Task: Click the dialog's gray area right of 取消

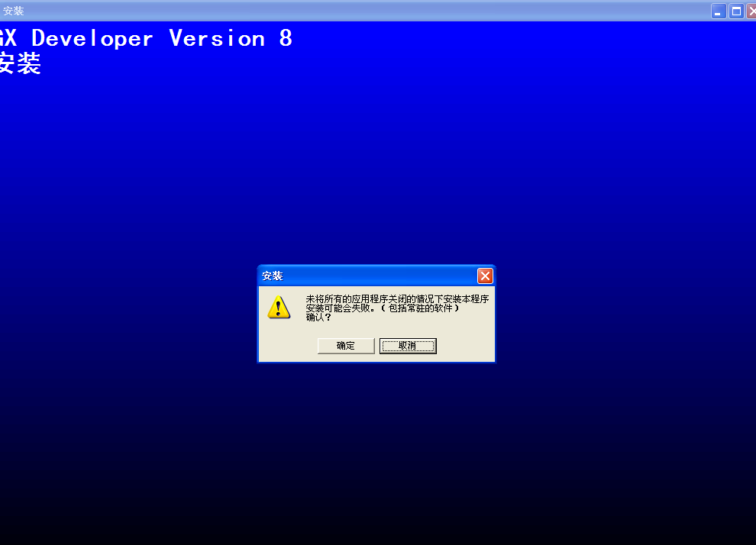Action: coord(466,346)
